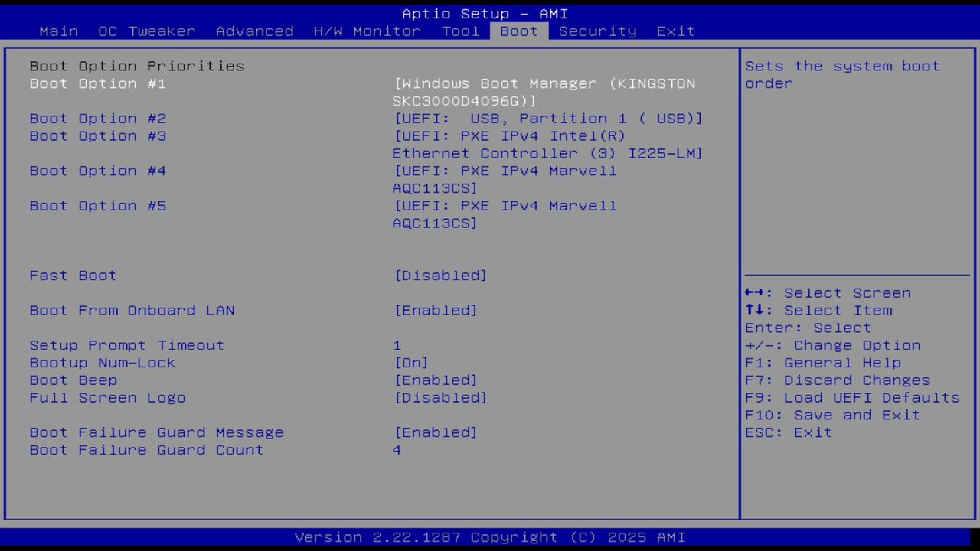The image size is (980, 551).
Task: Click F10: Save and Exit hint
Action: click(833, 416)
